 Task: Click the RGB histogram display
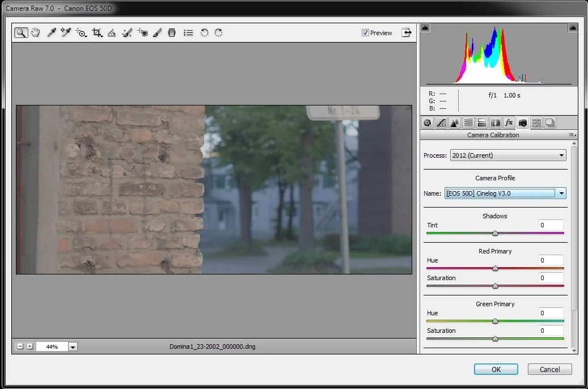click(499, 55)
